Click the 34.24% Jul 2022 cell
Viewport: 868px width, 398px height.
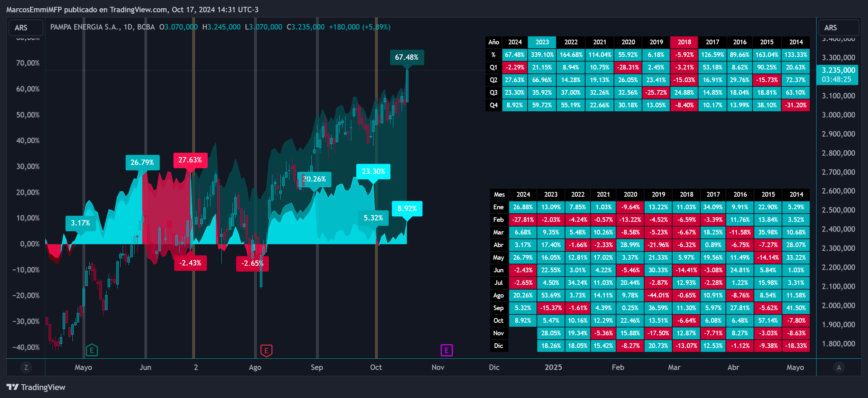(x=578, y=283)
